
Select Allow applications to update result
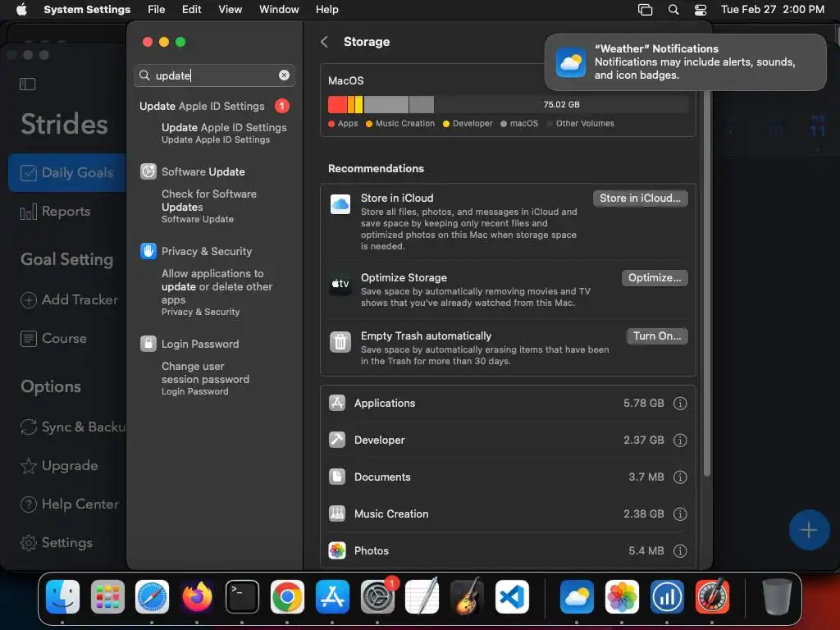click(217, 293)
